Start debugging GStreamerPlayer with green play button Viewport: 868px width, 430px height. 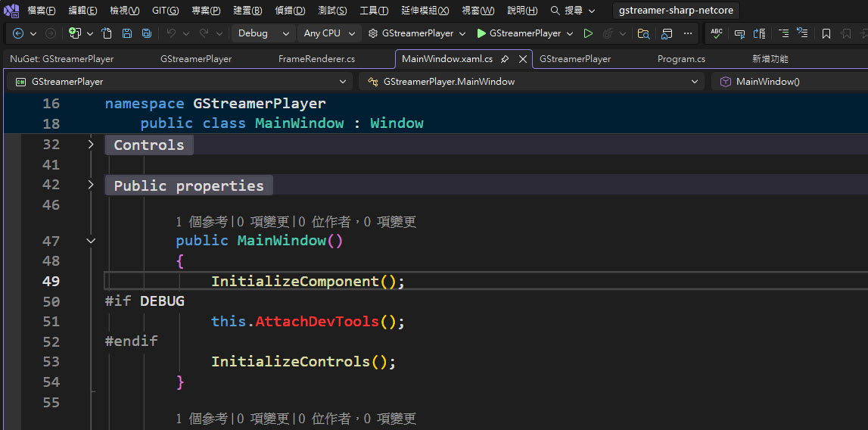[481, 33]
